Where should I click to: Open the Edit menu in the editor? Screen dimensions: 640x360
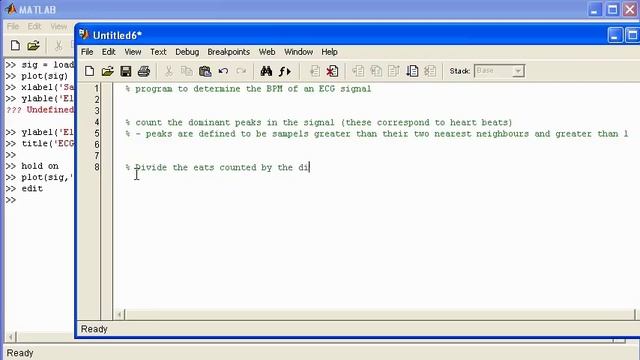tap(109, 52)
